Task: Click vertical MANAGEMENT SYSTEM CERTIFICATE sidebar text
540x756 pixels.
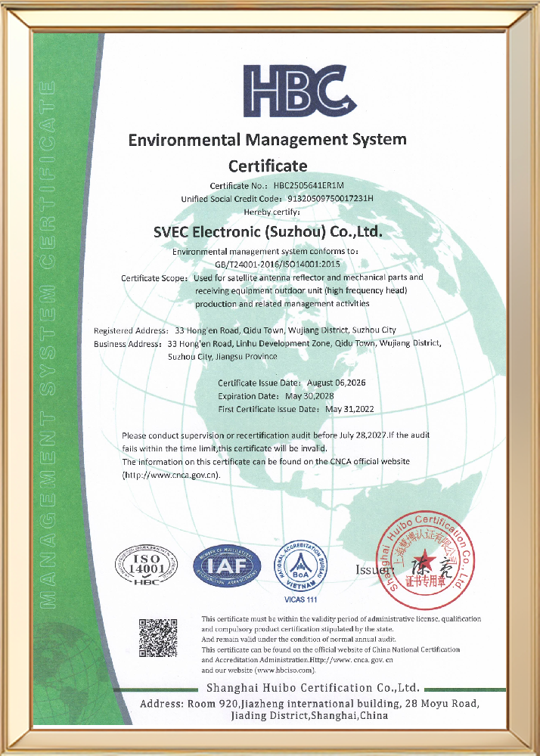Action: [47, 344]
